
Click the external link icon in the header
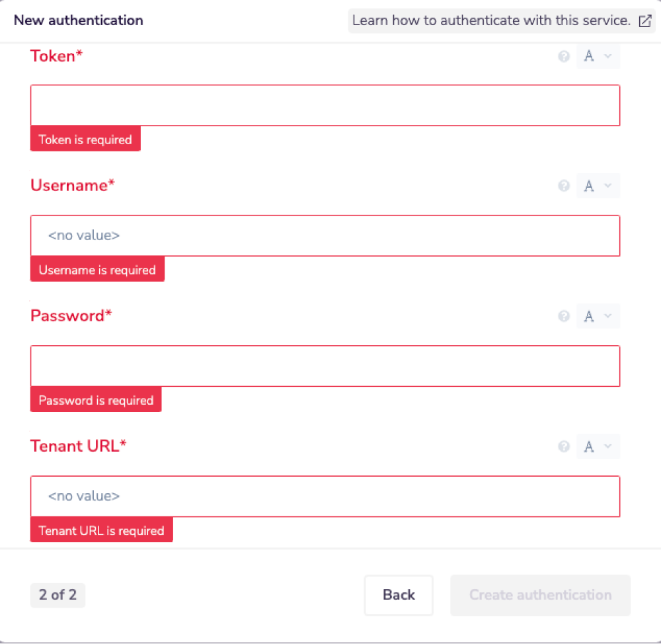coord(644,20)
